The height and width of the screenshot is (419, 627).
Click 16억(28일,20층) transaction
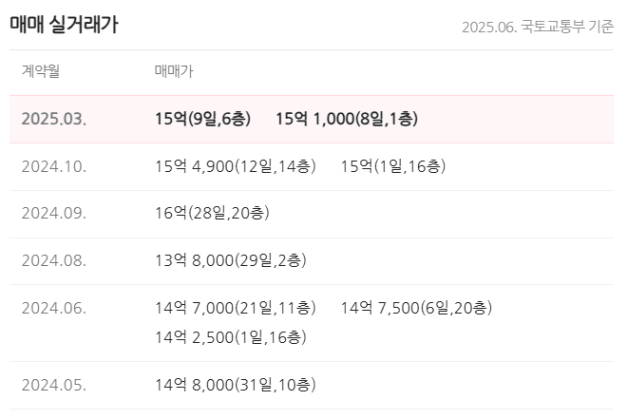[212, 213]
